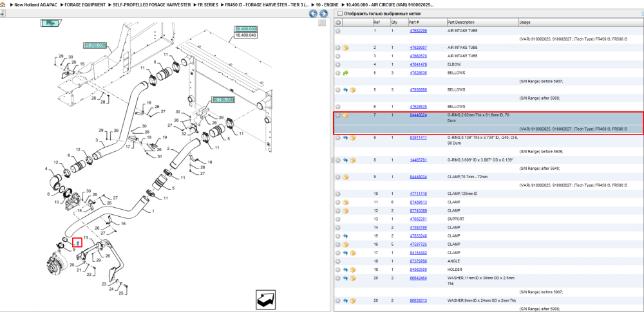Click 'AIR INTAKE TUBE' description for ref 3
Viewport: 644px width, 312px height.
click(462, 56)
